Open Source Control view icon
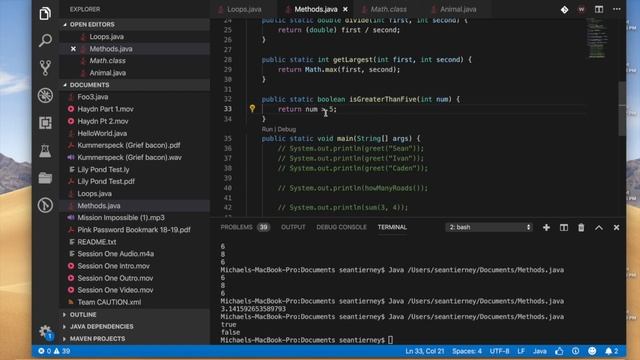Viewport: 640px width, 360px height. coord(45,67)
